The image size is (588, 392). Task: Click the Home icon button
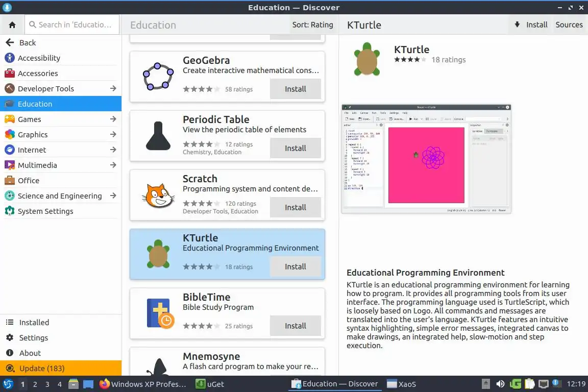point(12,25)
